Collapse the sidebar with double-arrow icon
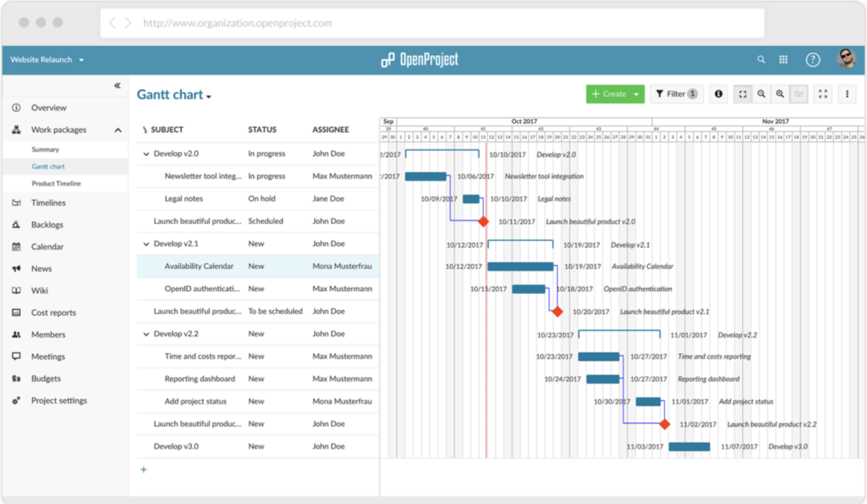This screenshot has width=867, height=504. 117,86
